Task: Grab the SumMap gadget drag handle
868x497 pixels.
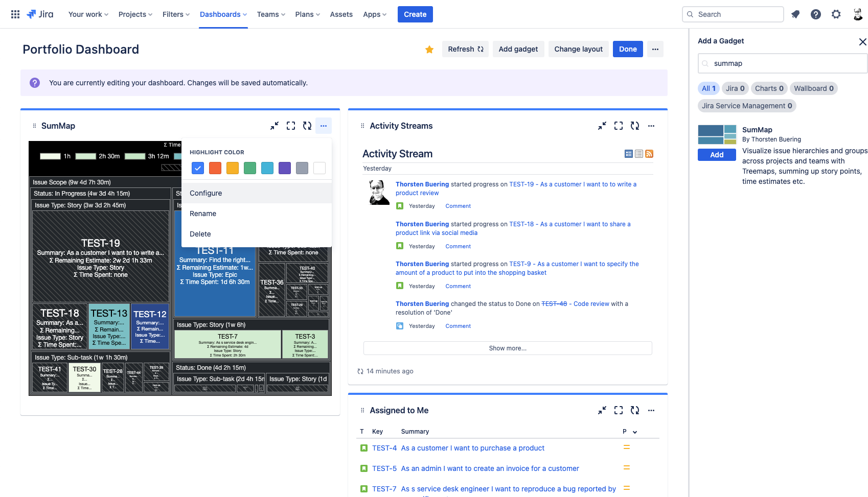Action: (34, 126)
